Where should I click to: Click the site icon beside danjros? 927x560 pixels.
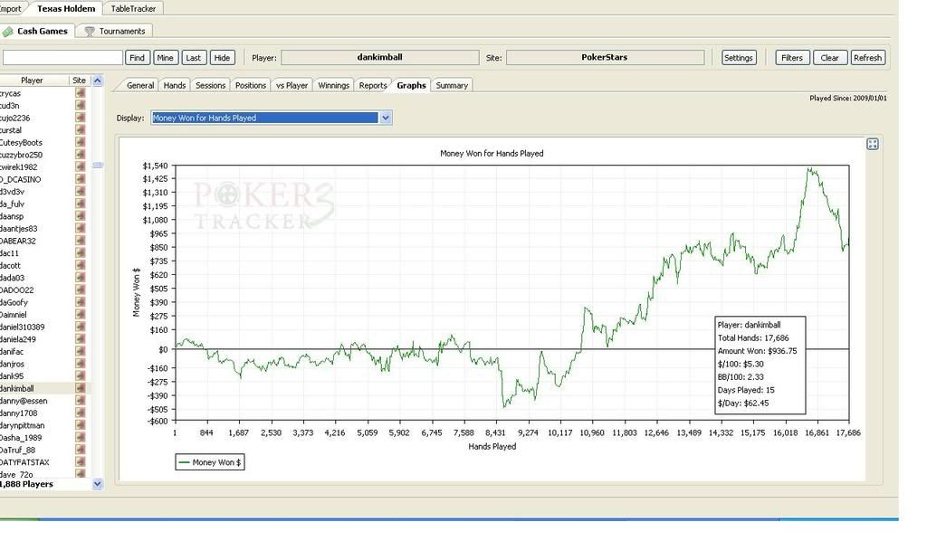[x=80, y=364]
